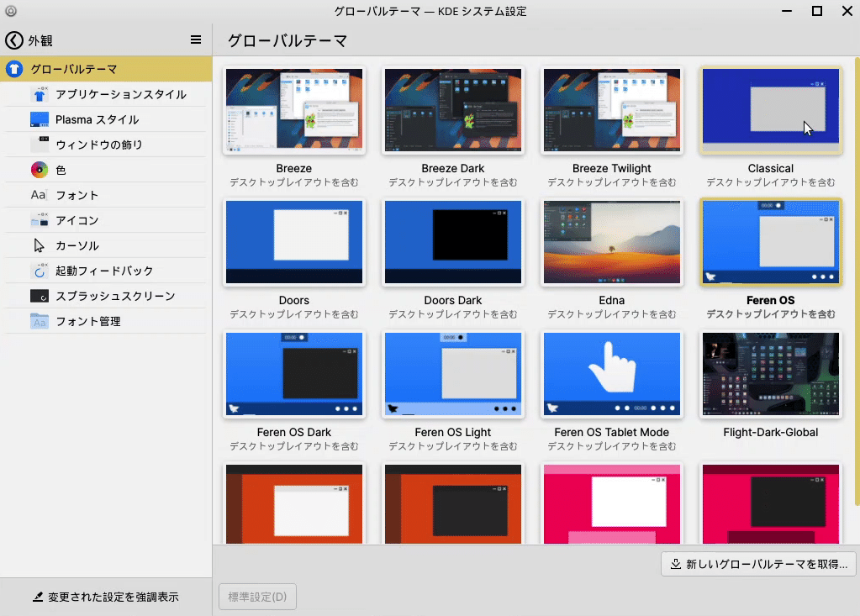Click the 'Classical' theme name text
This screenshot has width=860, height=616.
[771, 168]
